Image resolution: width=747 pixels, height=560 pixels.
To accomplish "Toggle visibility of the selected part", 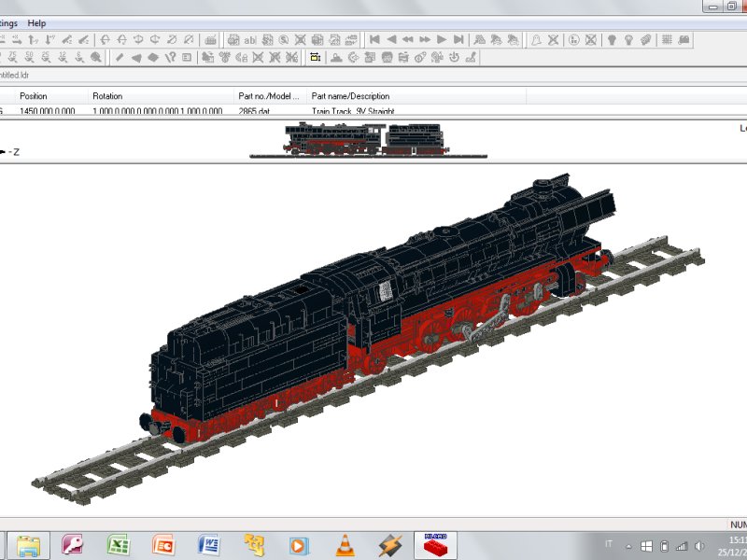I will pos(553,39).
